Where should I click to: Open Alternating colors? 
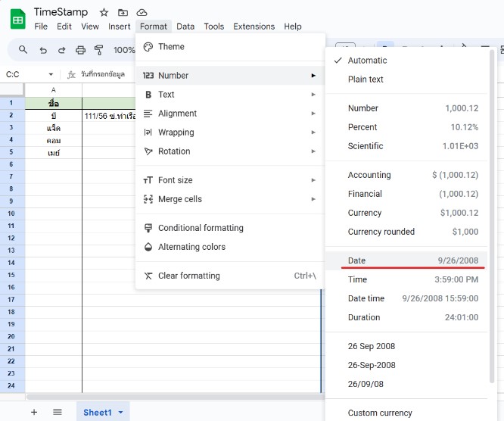tap(231, 247)
